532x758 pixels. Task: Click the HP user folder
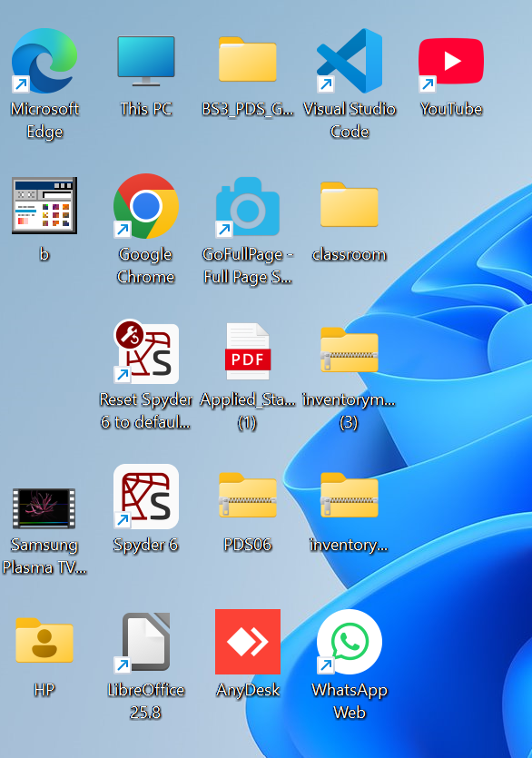click(44, 640)
